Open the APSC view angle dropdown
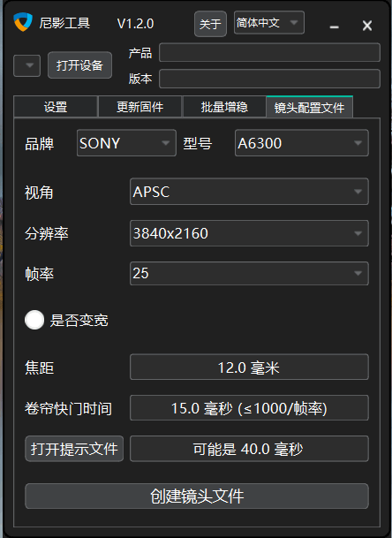 [x=249, y=192]
